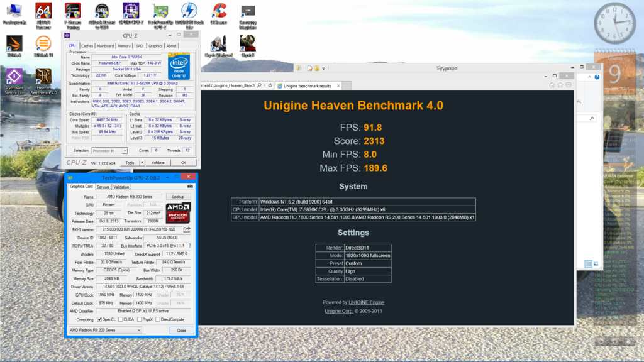
Task: Click the calendar gadget showing 9
Action: 615,72
